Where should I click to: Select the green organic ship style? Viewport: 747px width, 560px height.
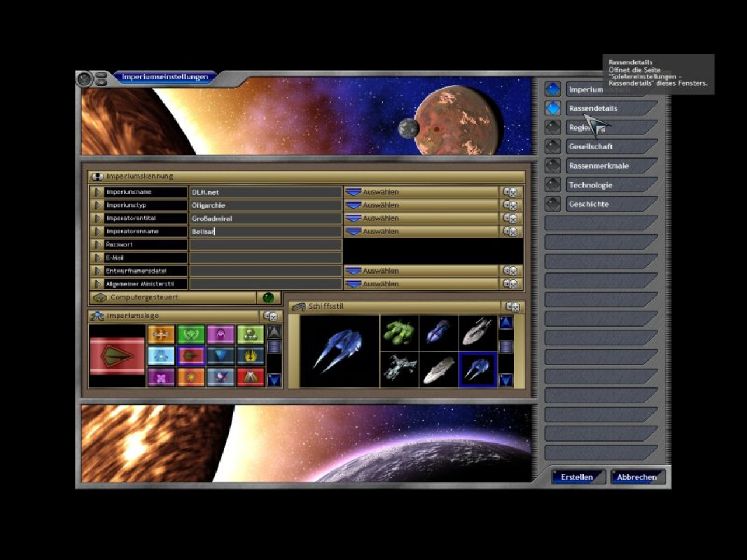pos(400,332)
